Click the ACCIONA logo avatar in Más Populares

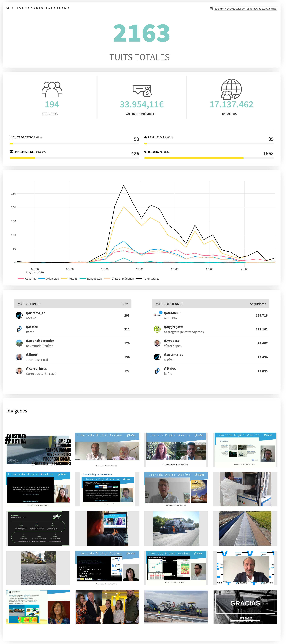click(157, 315)
